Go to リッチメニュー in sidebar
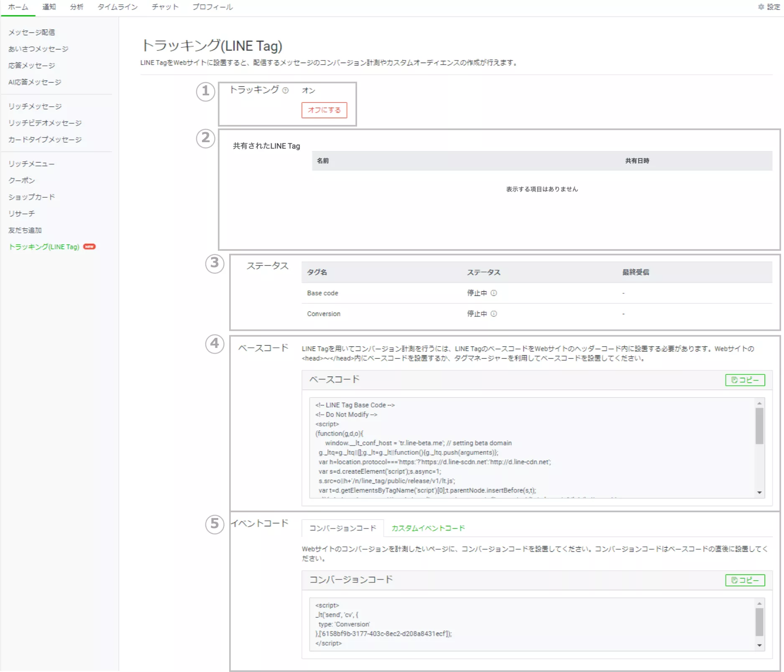The height and width of the screenshot is (672, 784). click(31, 164)
